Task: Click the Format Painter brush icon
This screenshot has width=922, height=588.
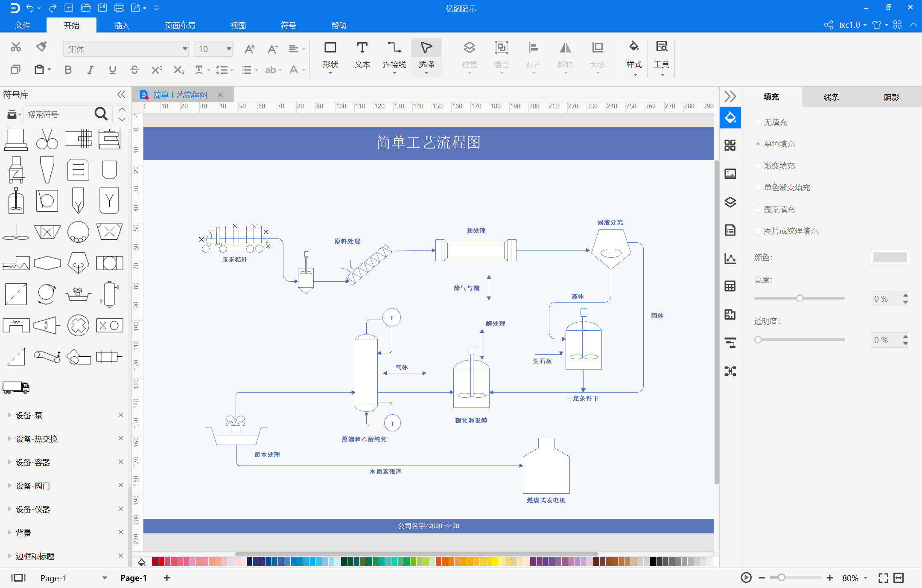Action: coord(41,47)
